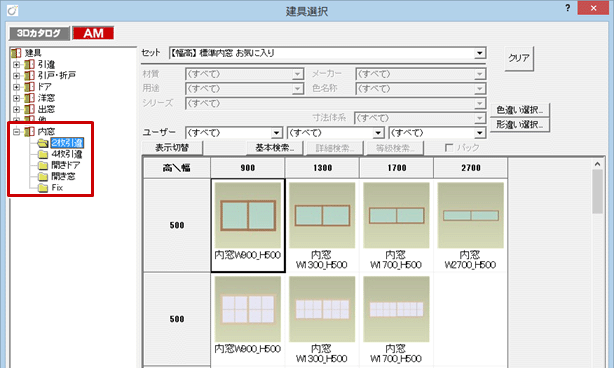Expand the 引戸・折戸 tree node
This screenshot has height=368, width=614.
tap(16, 76)
